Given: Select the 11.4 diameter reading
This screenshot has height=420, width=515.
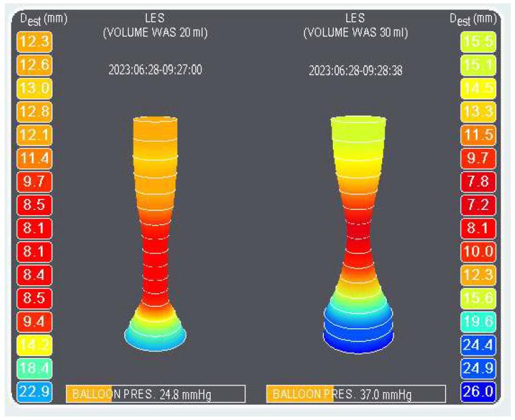Looking at the screenshot, I should click(x=34, y=158).
